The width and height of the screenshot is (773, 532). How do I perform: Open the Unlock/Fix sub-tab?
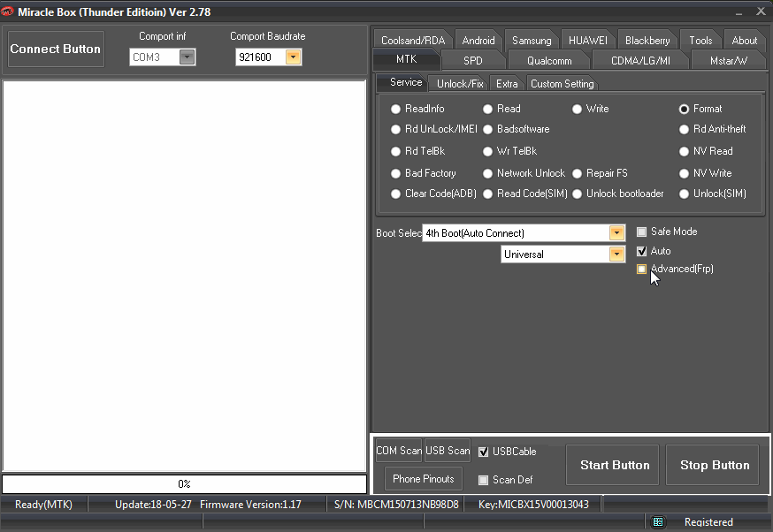click(460, 84)
